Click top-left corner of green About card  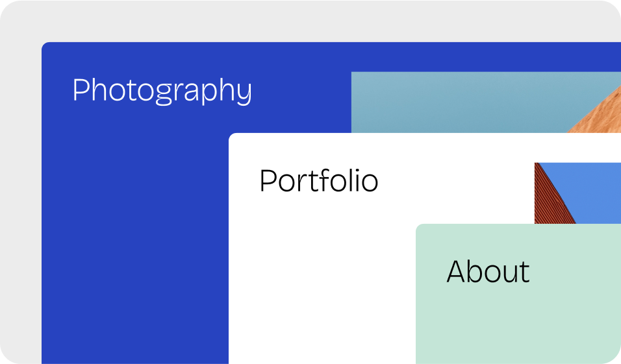420,228
